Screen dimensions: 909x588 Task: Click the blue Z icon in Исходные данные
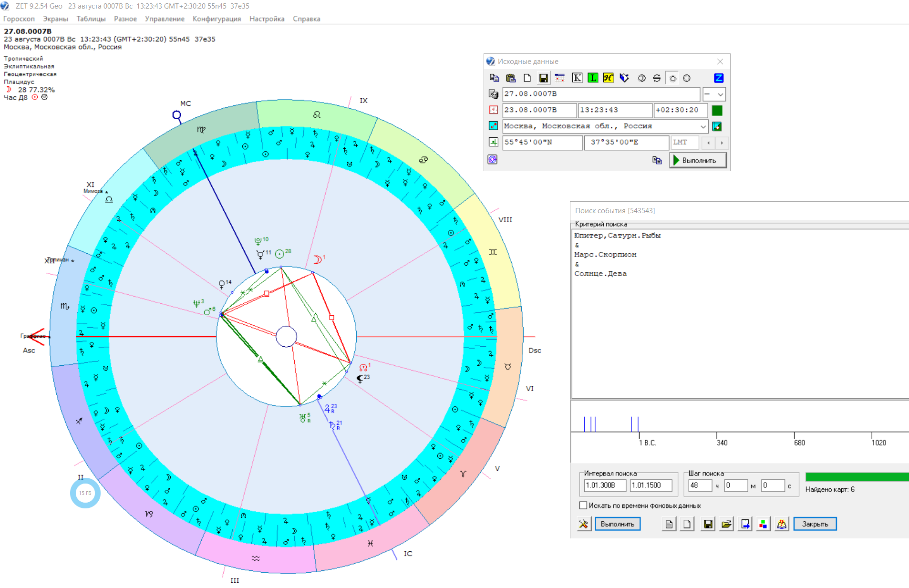click(718, 78)
